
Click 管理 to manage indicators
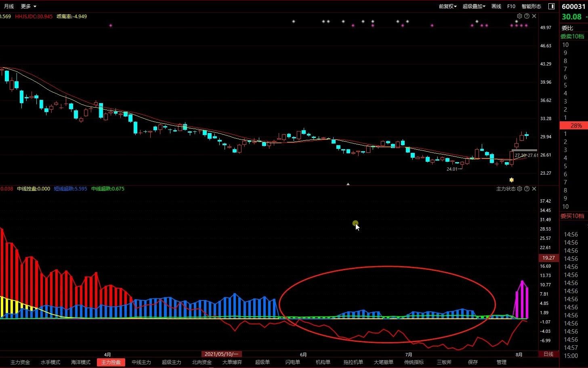tap(502, 362)
